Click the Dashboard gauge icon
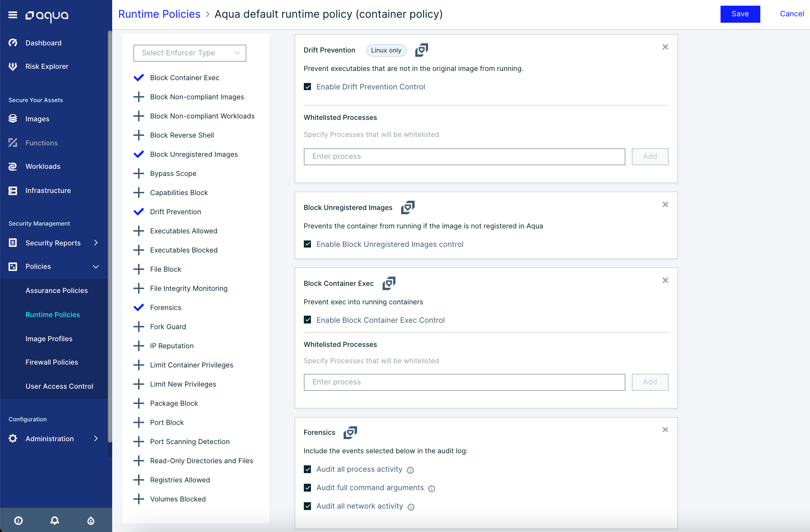This screenshot has height=532, width=810. [13, 43]
